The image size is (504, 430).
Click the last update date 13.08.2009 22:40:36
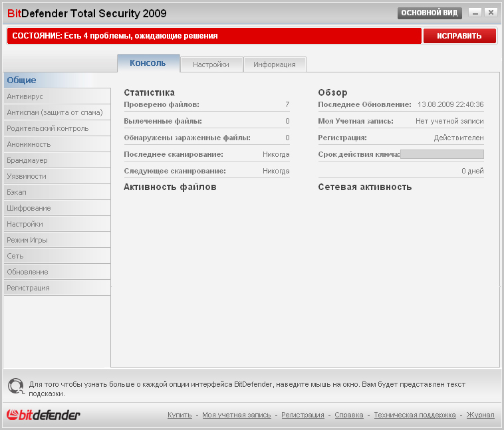(x=451, y=104)
